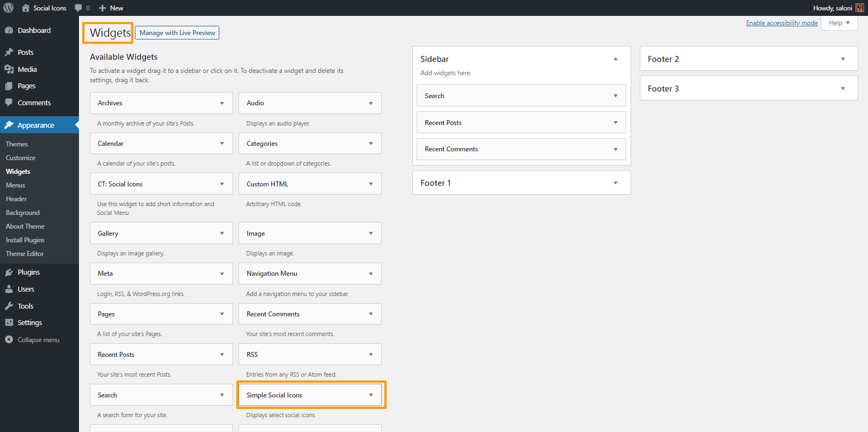Click the Pages icon in sidebar

click(9, 86)
